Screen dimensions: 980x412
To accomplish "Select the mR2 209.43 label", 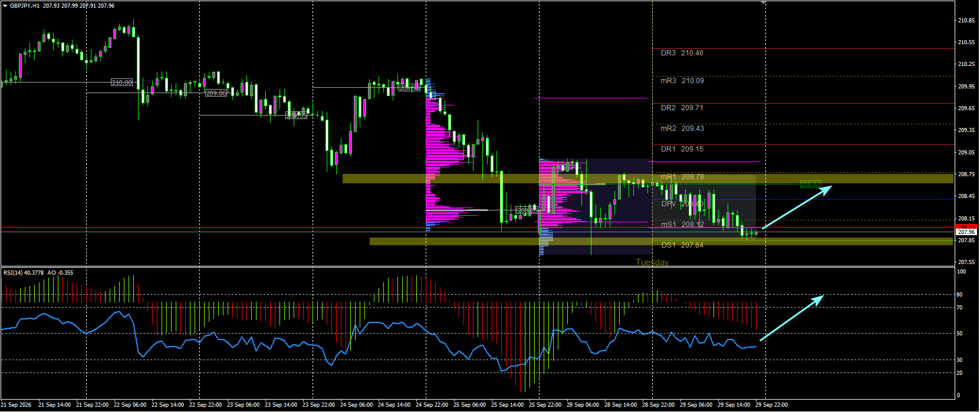I will pos(682,128).
